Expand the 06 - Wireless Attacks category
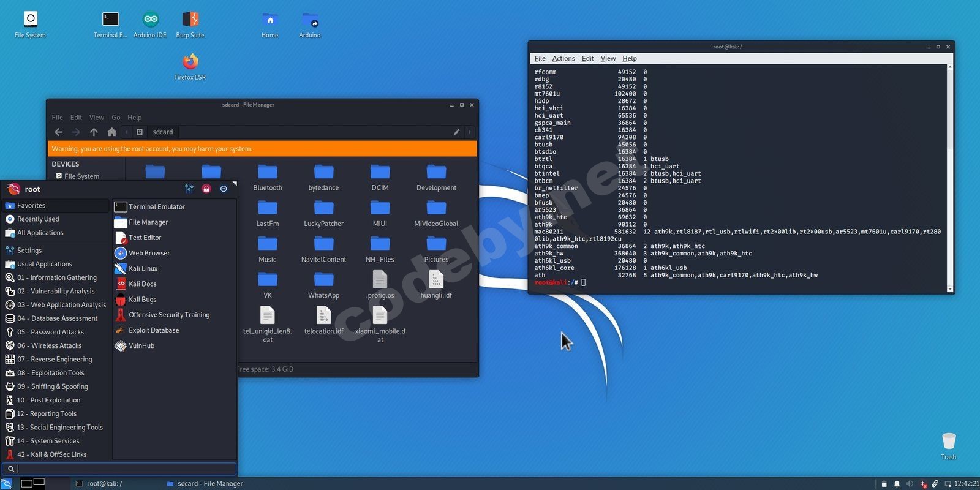 pos(49,345)
